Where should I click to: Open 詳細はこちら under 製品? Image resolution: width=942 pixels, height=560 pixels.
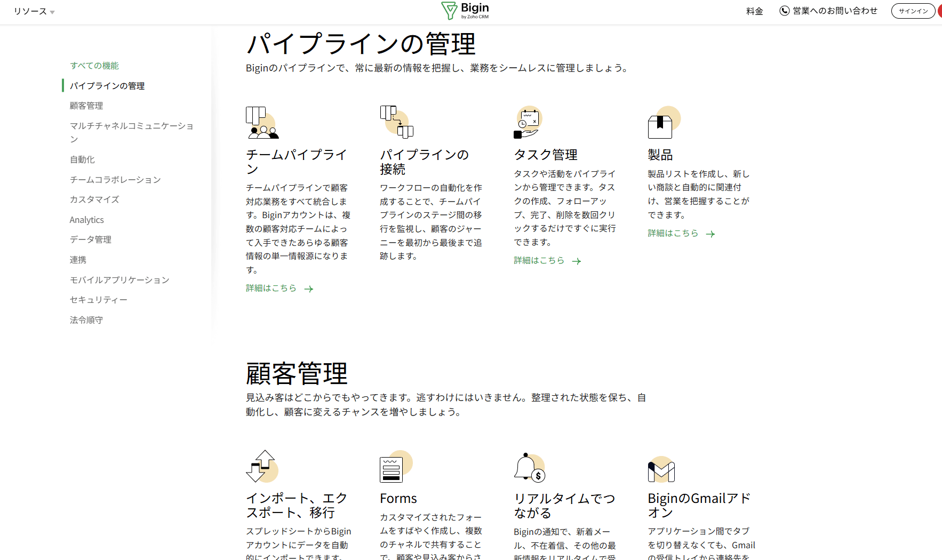click(x=673, y=233)
